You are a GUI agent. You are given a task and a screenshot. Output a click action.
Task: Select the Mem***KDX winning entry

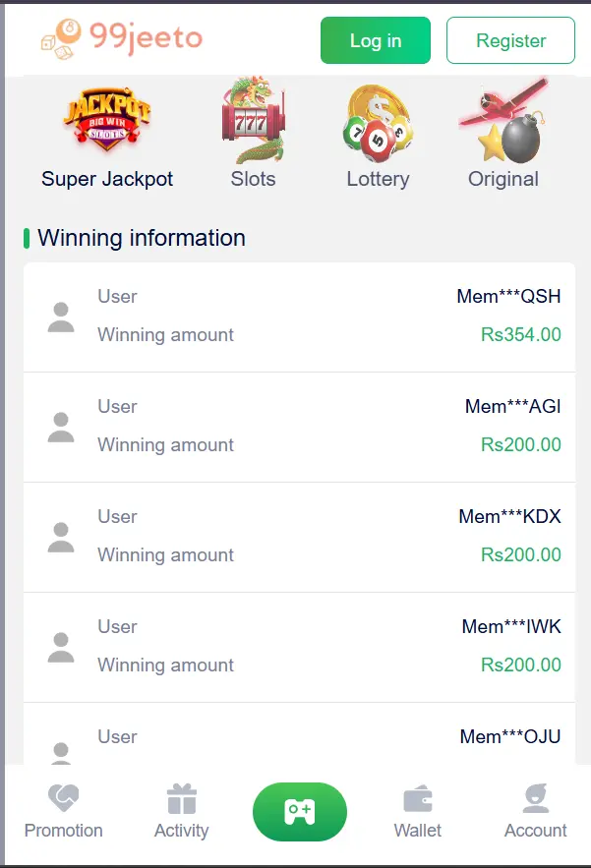tap(300, 538)
